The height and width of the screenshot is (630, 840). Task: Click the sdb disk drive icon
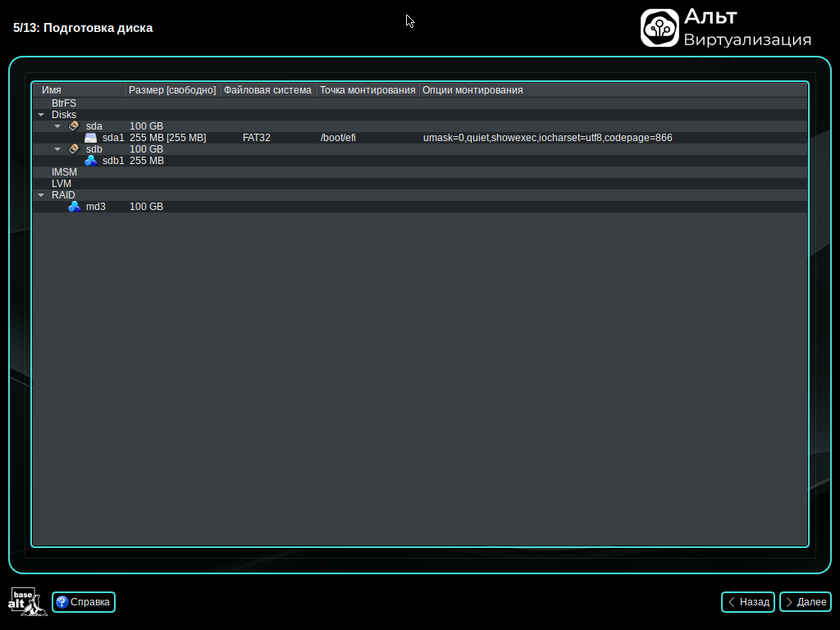[74, 149]
